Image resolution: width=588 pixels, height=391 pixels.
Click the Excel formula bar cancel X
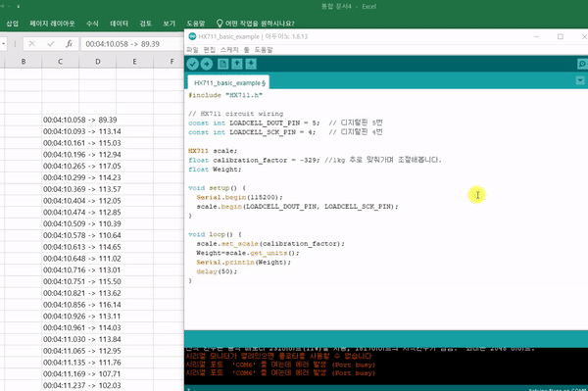coord(32,44)
